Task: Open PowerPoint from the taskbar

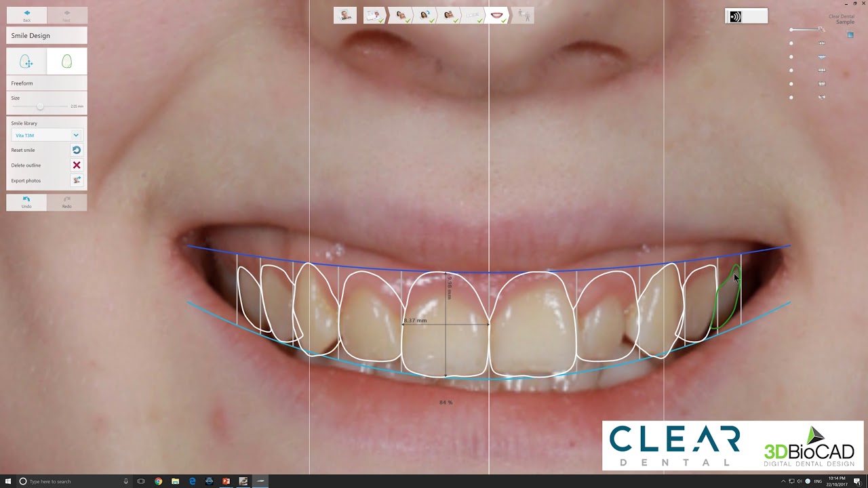Action: tap(226, 481)
